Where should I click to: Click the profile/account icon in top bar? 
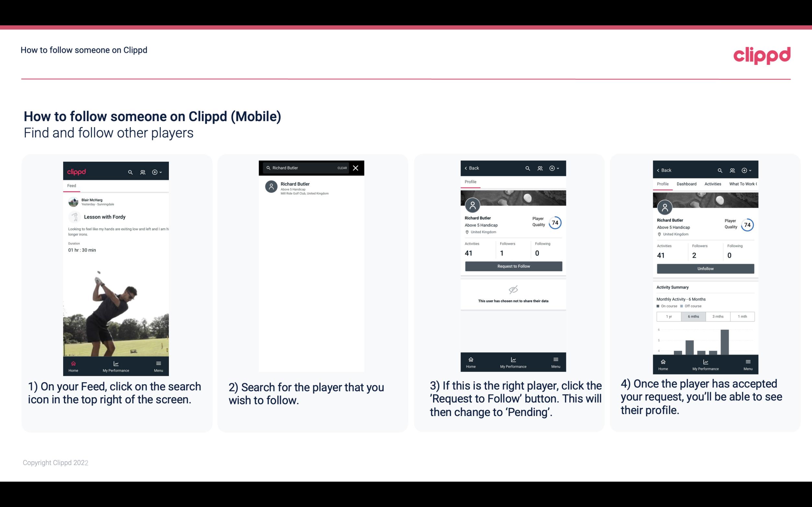[142, 171]
